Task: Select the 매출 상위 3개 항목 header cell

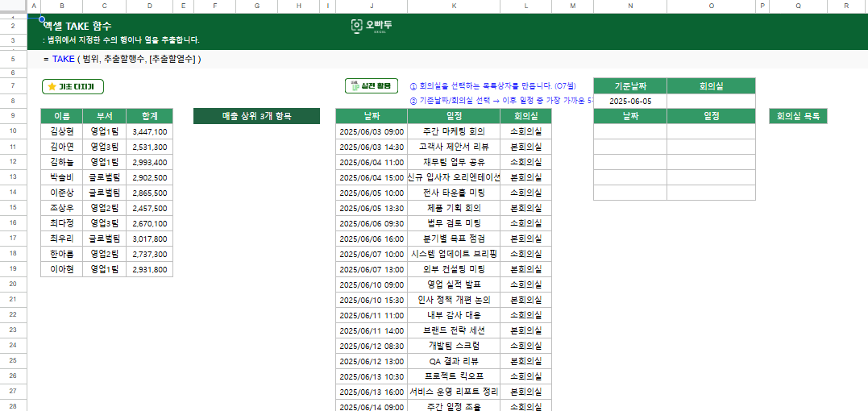Action: coord(257,116)
